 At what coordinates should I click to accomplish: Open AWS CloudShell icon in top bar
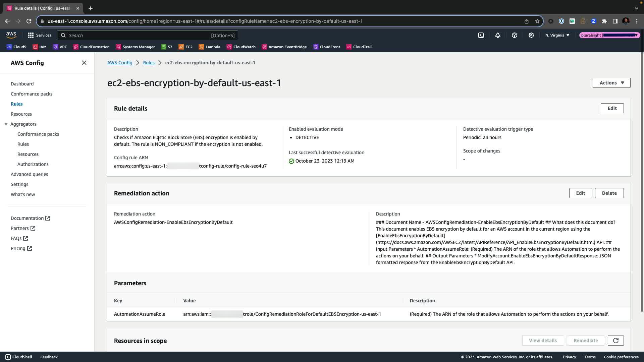coord(481,35)
